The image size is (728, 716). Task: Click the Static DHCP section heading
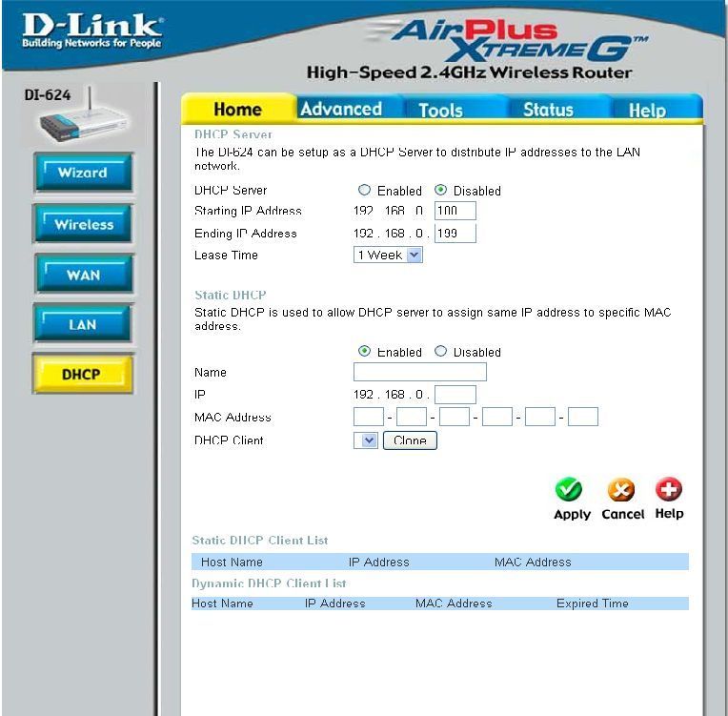tap(231, 295)
